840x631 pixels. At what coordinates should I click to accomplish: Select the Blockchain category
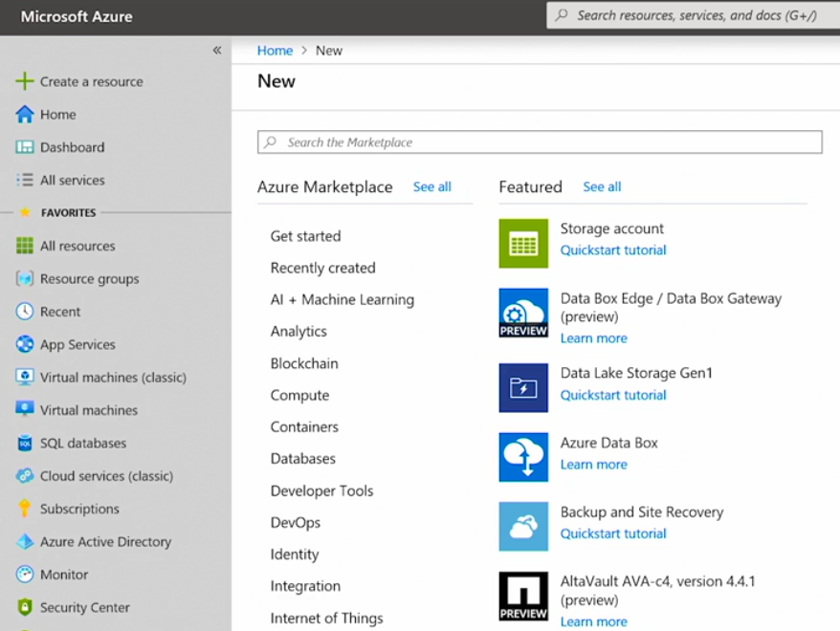click(303, 363)
